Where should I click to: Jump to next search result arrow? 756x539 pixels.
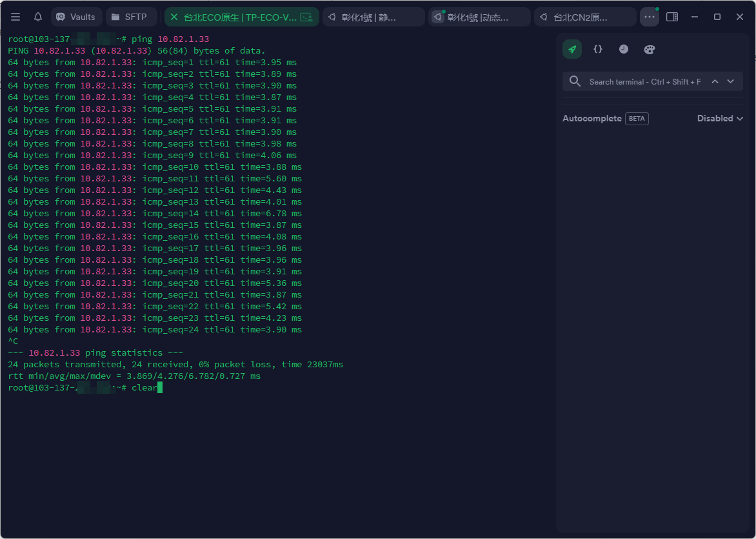click(x=730, y=81)
